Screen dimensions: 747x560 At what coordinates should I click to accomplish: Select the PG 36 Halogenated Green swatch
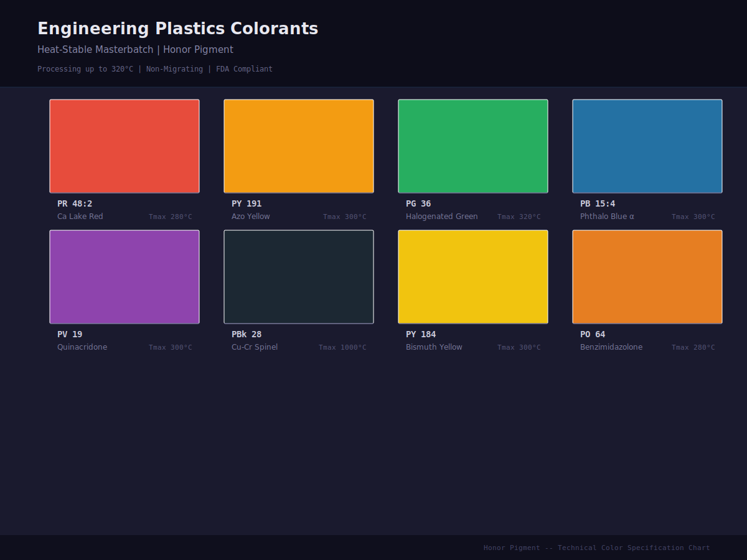tap(472, 146)
